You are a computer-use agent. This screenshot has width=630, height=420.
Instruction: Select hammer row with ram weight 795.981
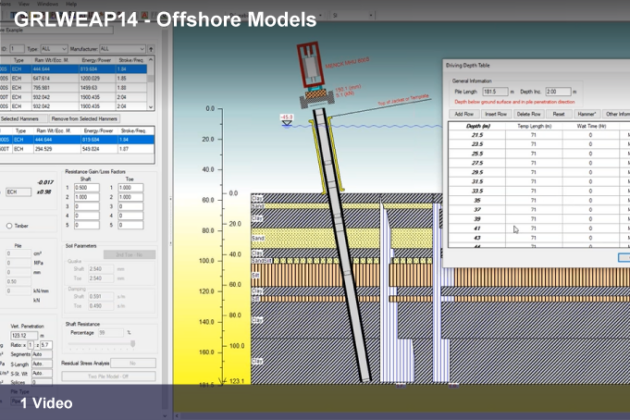73,88
